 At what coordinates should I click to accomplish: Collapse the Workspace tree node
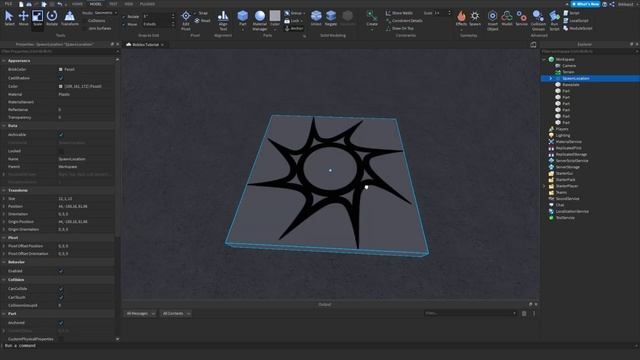point(544,60)
